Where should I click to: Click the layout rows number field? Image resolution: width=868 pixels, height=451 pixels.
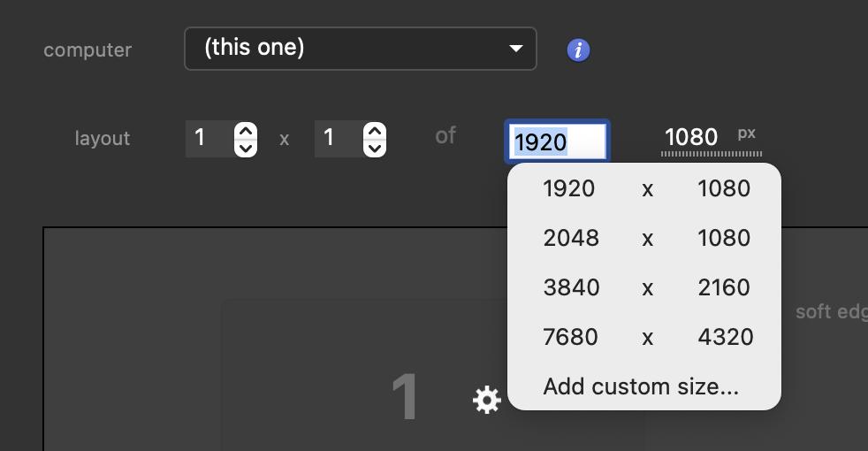(x=338, y=139)
